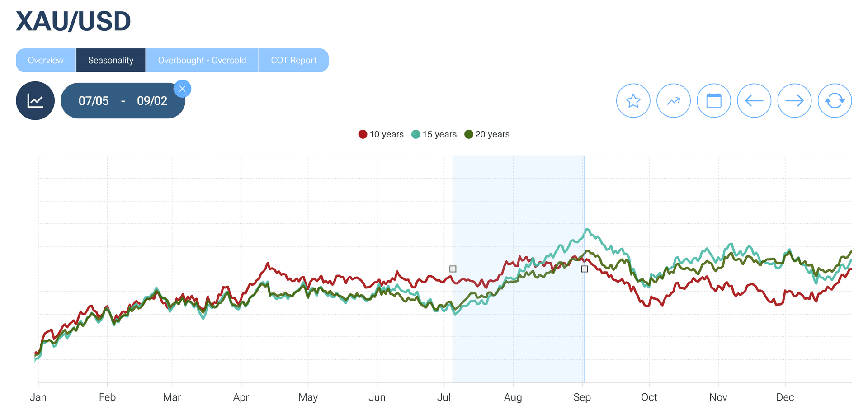This screenshot has width=868, height=415.
Task: Click the Seasonality tab
Action: click(x=110, y=60)
